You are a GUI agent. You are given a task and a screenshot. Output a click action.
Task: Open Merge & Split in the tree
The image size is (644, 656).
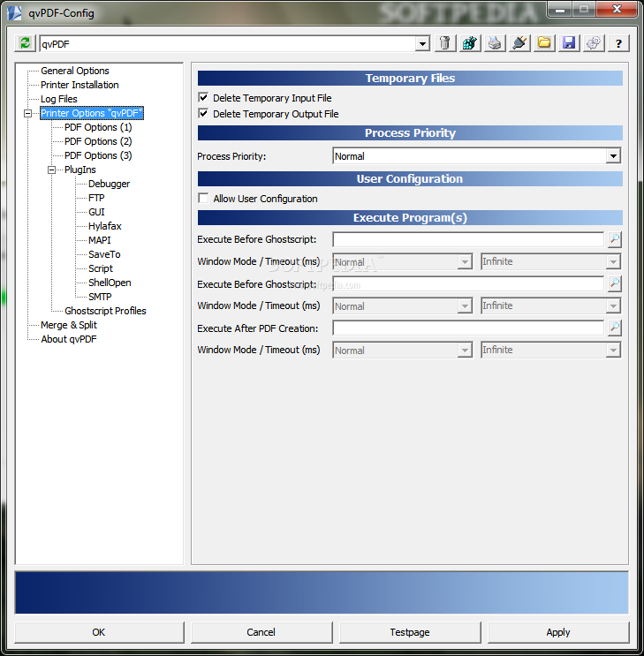(69, 325)
